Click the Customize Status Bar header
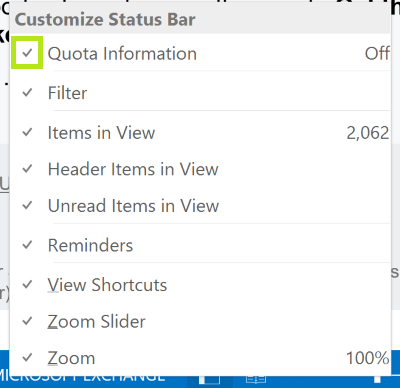This screenshot has width=400, height=388. click(x=105, y=19)
